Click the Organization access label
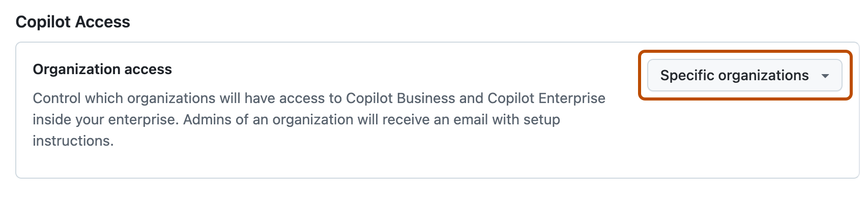868x200 pixels. coord(102,69)
